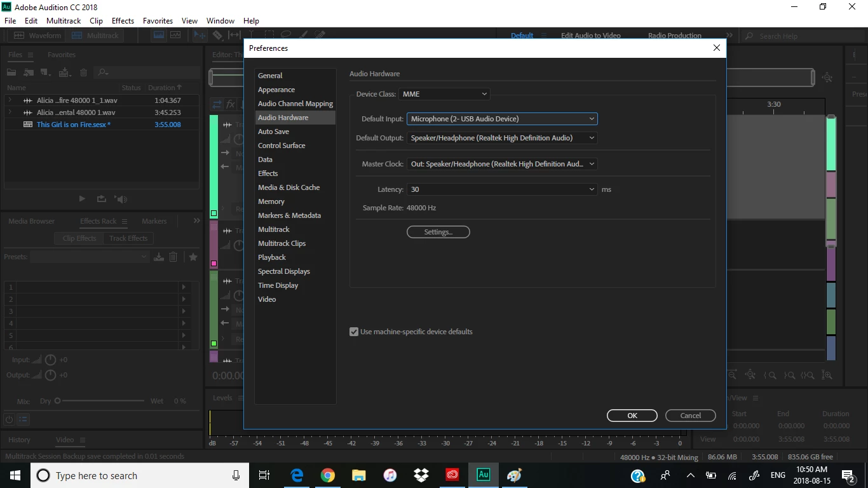Open iTunes from taskbar

coord(390,475)
